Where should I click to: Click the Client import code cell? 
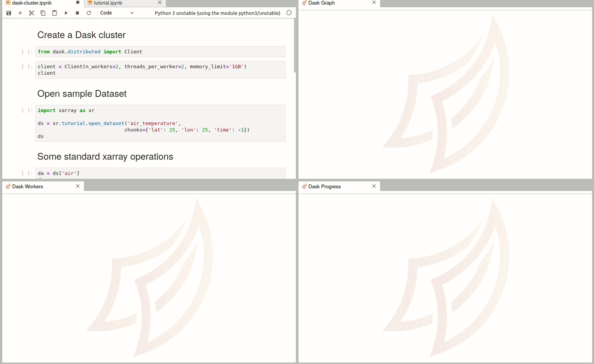click(x=161, y=52)
